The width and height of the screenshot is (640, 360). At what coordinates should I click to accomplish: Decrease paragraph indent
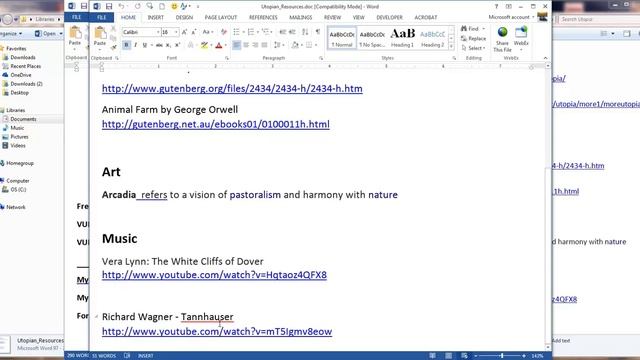tap(282, 32)
